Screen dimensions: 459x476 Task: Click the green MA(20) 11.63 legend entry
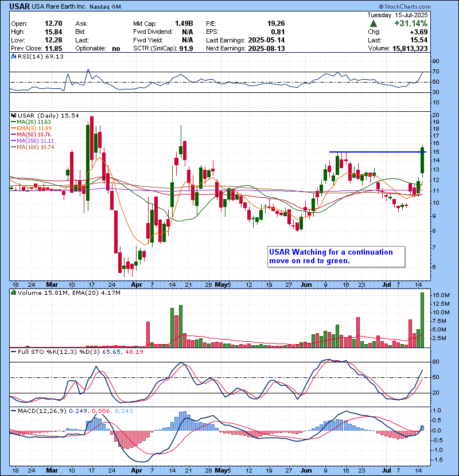31,122
